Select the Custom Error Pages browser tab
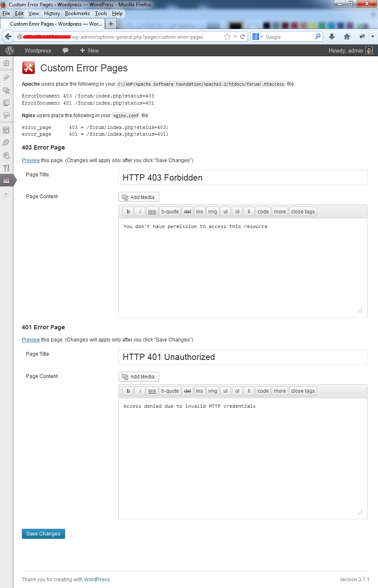The height and width of the screenshot is (588, 378). click(x=52, y=24)
